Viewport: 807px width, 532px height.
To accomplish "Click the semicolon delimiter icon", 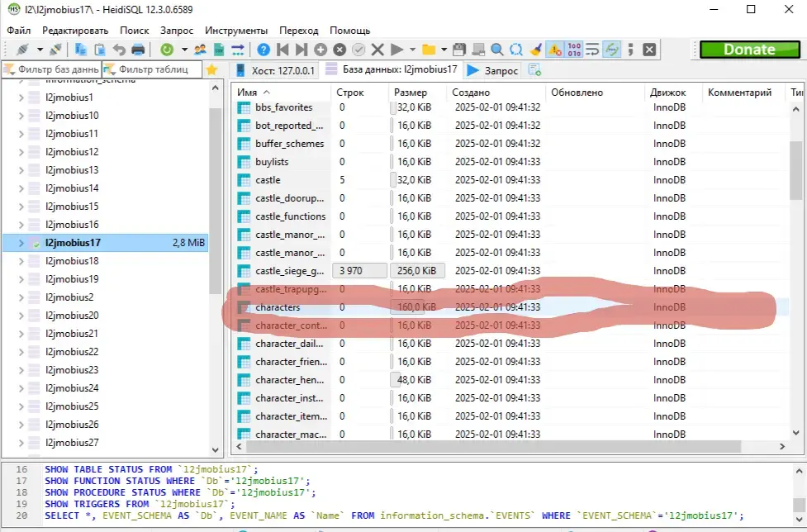I will coord(630,50).
